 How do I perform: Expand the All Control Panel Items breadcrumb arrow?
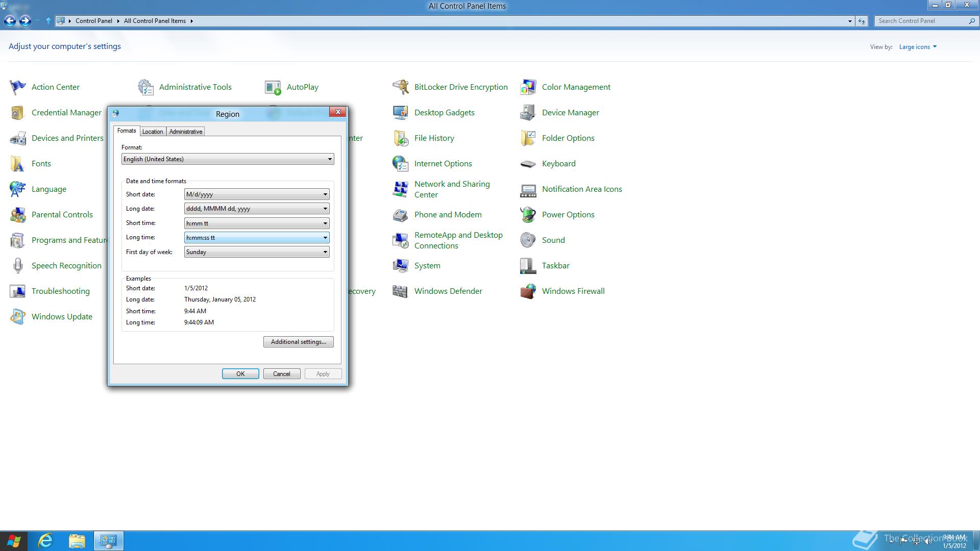click(192, 21)
